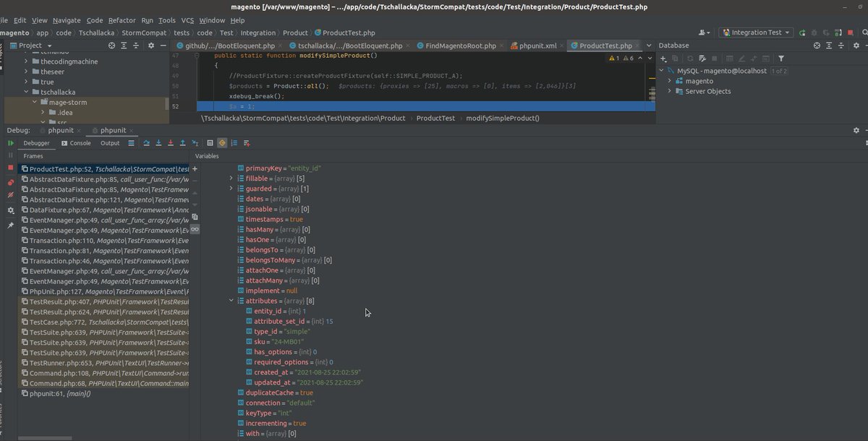Open the Evaluate Expression calculator icon
868x441 pixels.
click(x=210, y=143)
